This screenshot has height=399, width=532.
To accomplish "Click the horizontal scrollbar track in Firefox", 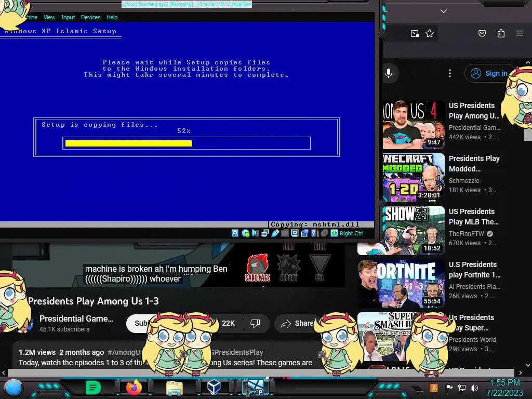I will point(261,373).
